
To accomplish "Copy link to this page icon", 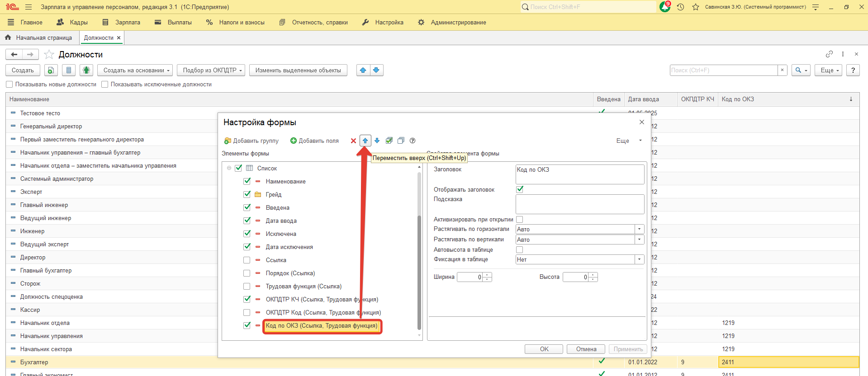I will 829,54.
